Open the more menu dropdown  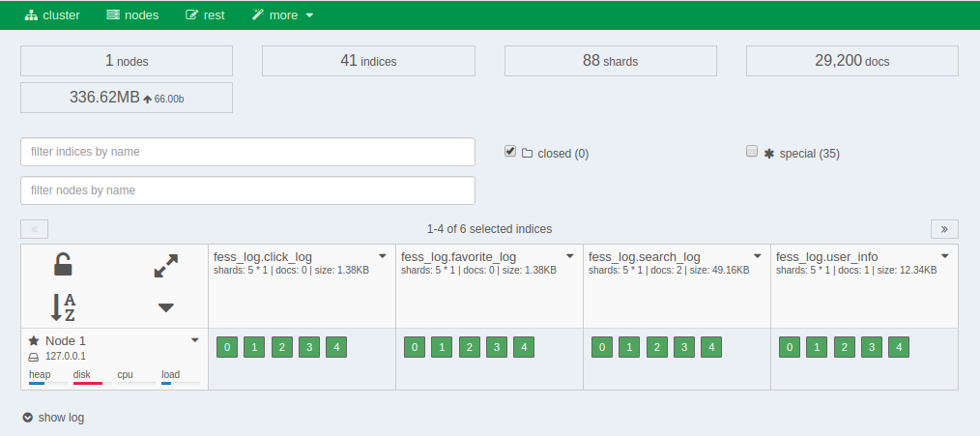tap(282, 15)
